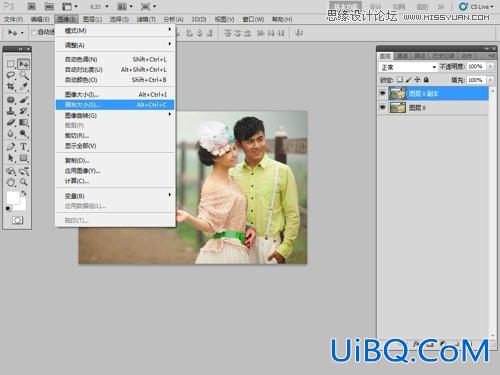Screen dimensions: 500x375
Task: Expand the 图像旋转(G) submenu
Action: click(115, 115)
